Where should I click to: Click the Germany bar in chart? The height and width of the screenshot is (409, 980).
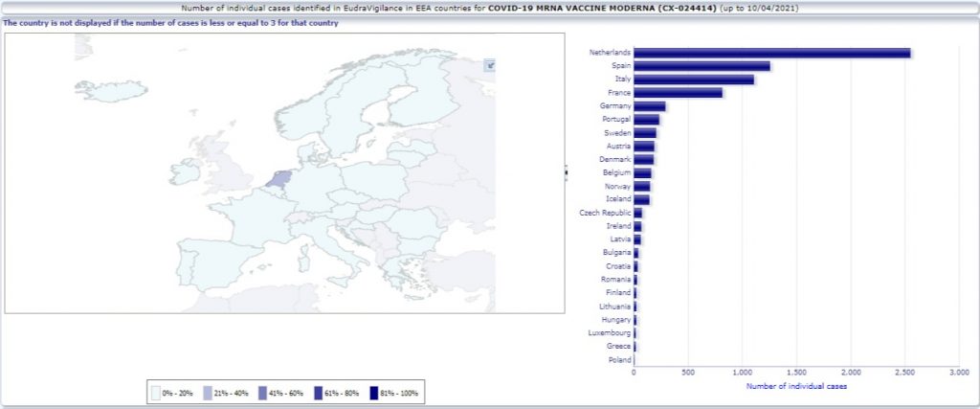tap(650, 106)
